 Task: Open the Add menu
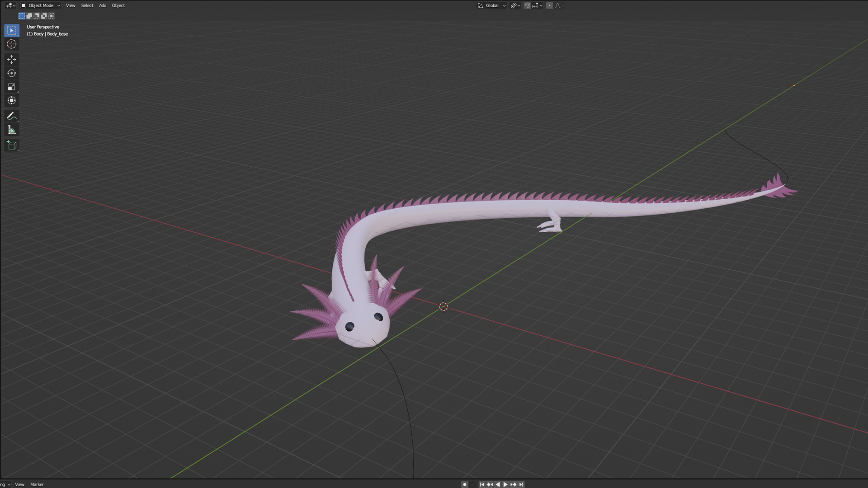pyautogui.click(x=103, y=5)
